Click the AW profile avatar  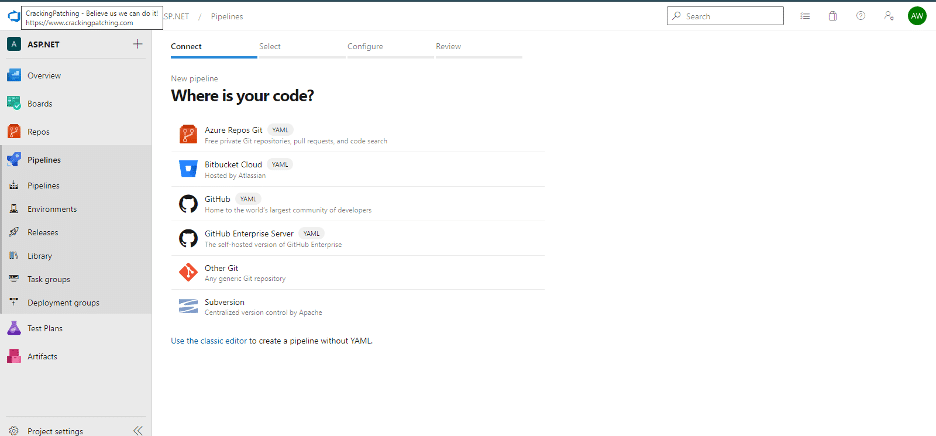917,16
